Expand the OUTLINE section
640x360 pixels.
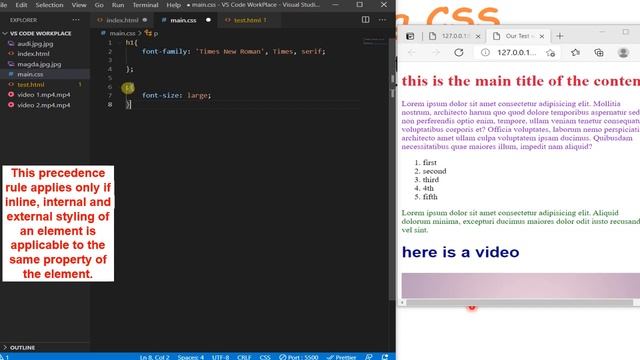pos(22,348)
